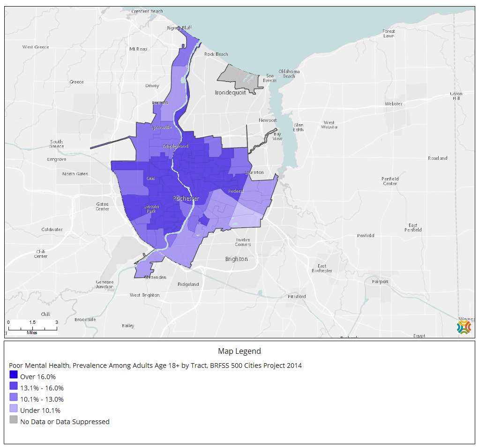
Task: Click the Penfield Center label
Action: point(389,180)
